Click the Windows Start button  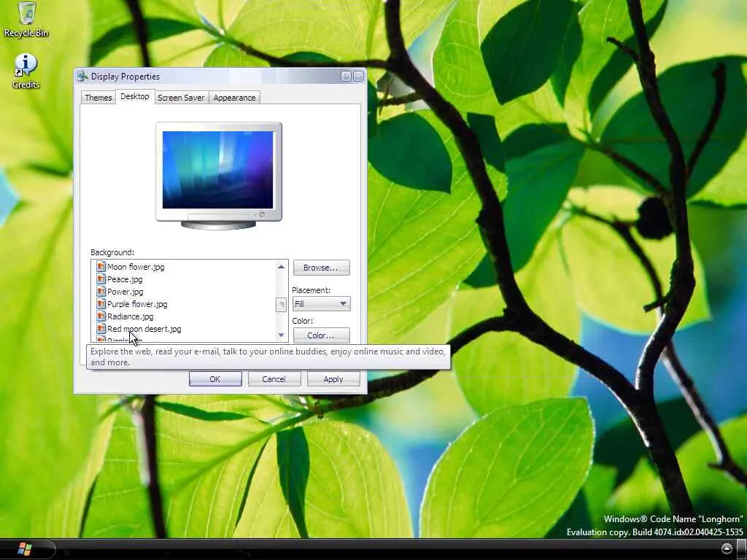coord(25,549)
